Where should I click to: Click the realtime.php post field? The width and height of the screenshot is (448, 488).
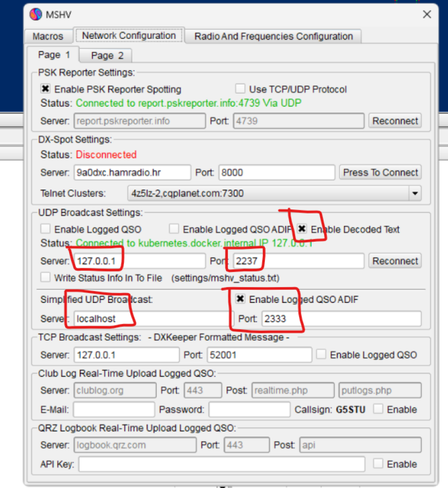293,390
